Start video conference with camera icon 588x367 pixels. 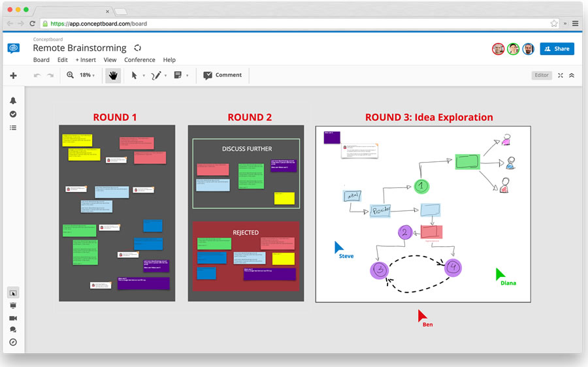click(13, 318)
